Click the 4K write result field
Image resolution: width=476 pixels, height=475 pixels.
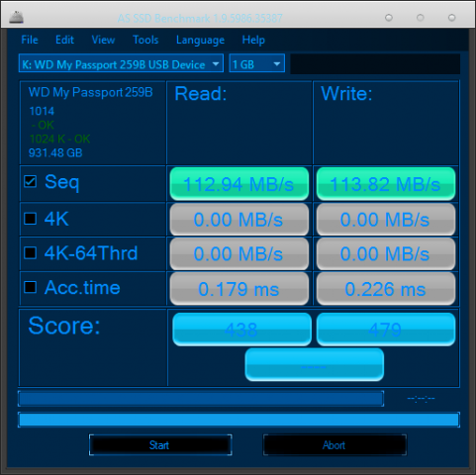pyautogui.click(x=386, y=220)
